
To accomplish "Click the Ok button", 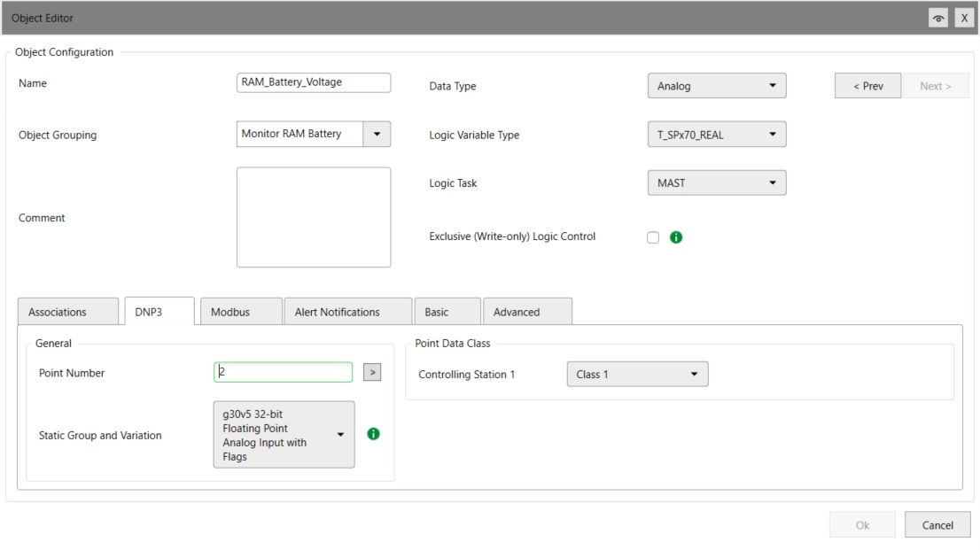I will click(862, 525).
